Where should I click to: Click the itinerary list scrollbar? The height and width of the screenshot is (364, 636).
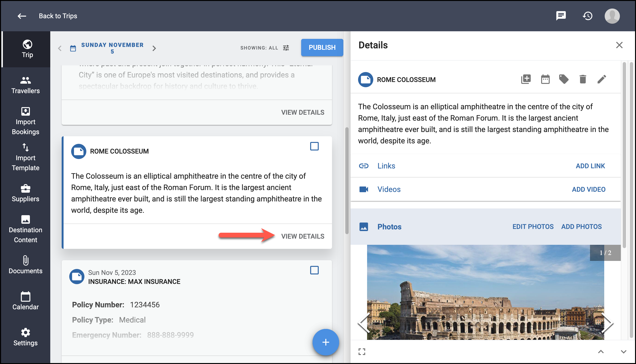click(x=347, y=181)
